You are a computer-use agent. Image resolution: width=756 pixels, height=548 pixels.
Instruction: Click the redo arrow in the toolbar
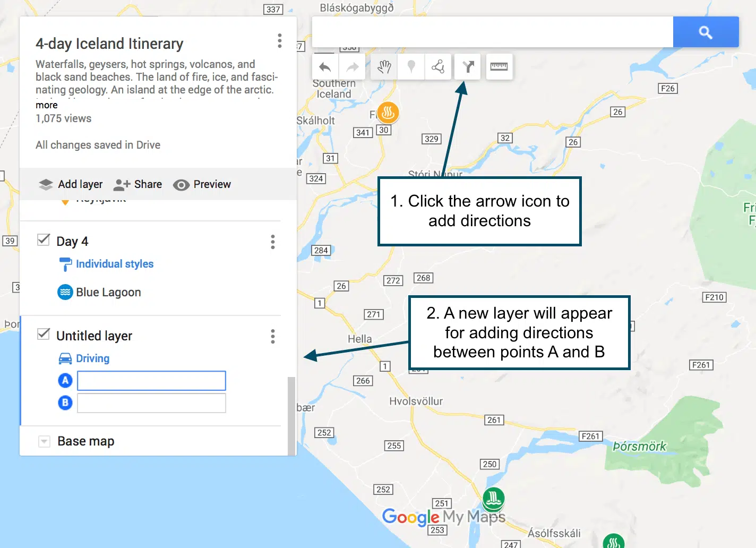[353, 67]
